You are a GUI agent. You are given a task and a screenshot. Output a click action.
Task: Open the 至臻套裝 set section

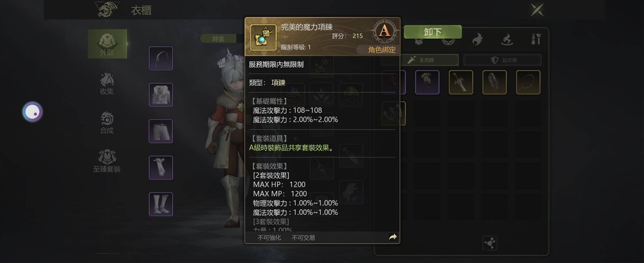(x=107, y=161)
